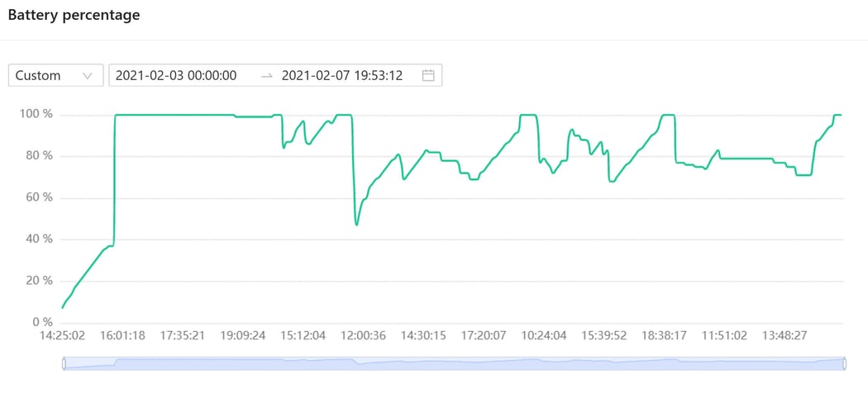This screenshot has height=398, width=868.
Task: Expand the Custom range dropdown chevron
Action: (x=88, y=75)
